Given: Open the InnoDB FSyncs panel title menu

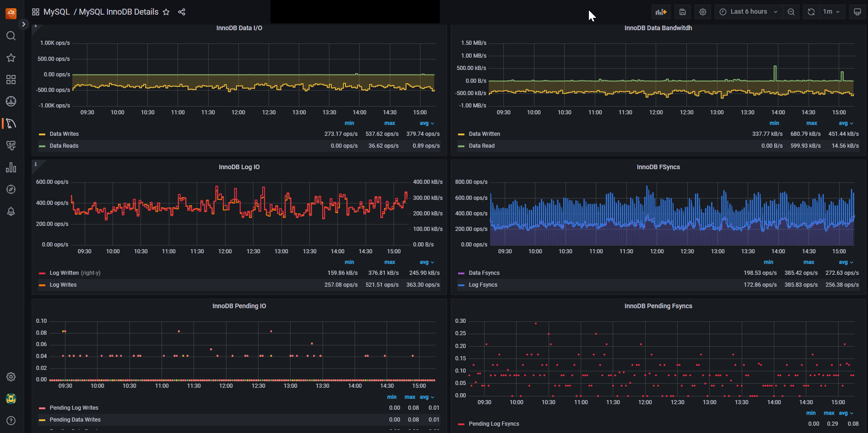Looking at the screenshot, I should click(x=658, y=167).
